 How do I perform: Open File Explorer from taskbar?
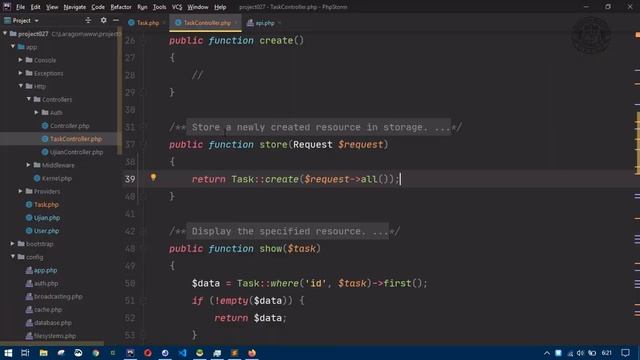coord(43,353)
